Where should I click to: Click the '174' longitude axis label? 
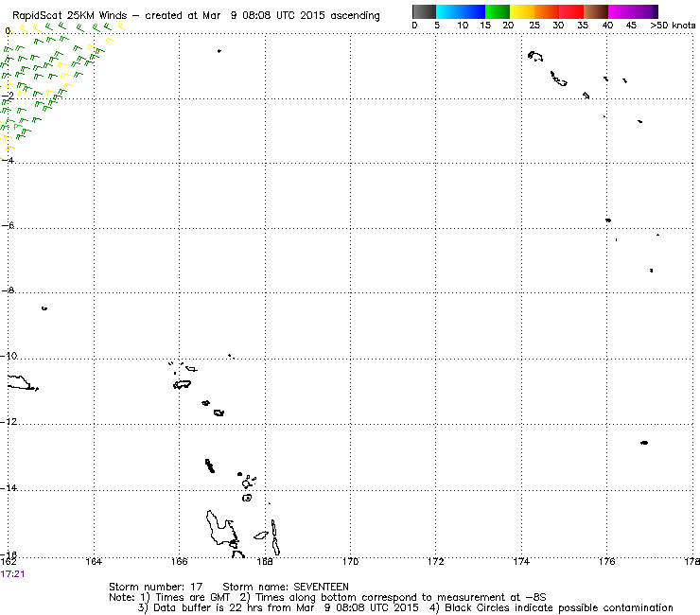tap(521, 562)
